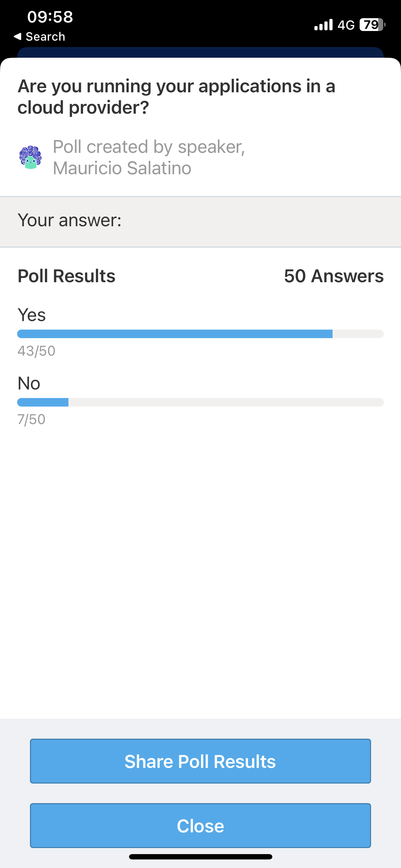Return to Search via back link
Screen dimensions: 401x868
coord(39,36)
